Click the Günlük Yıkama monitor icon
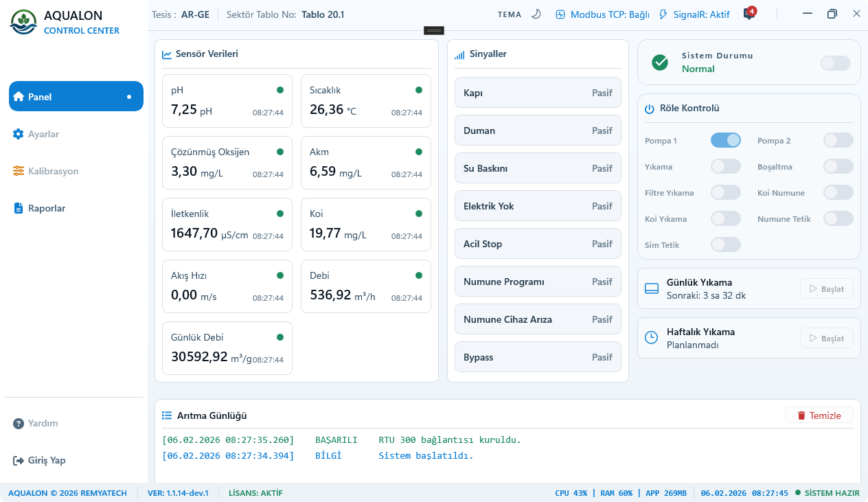Viewport: 868px width, 502px height. [x=651, y=288]
